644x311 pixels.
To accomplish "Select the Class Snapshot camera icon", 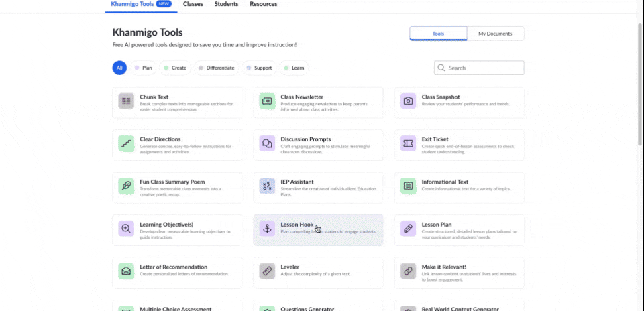I will [x=408, y=101].
